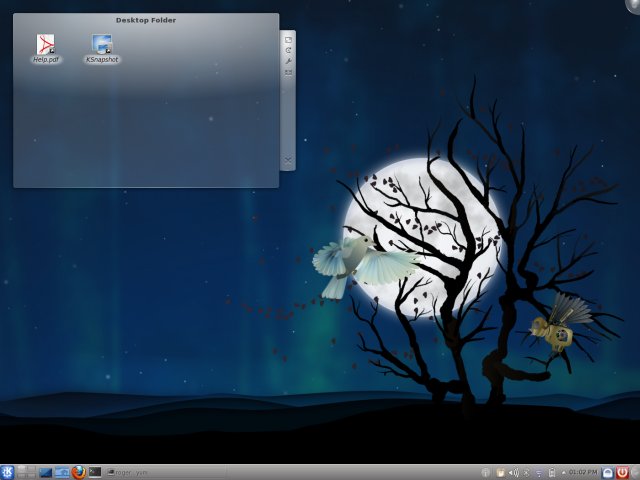Open the Help.pdf file icon
The image size is (640, 480).
coord(46,48)
